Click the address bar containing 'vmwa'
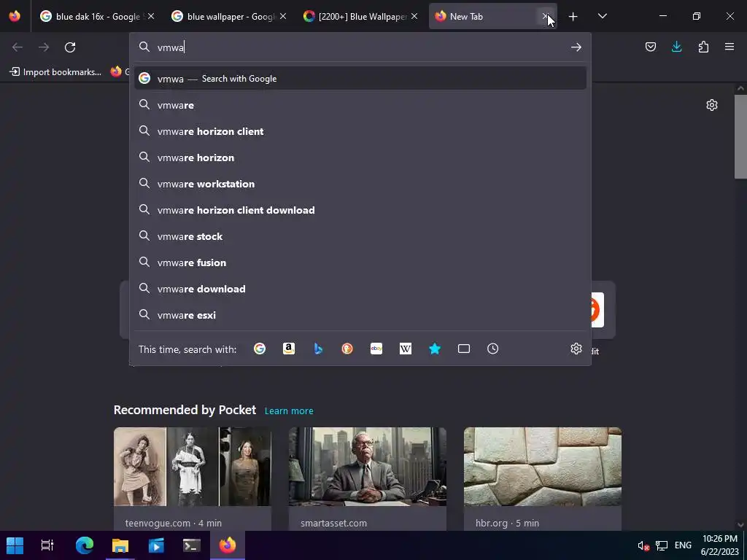The height and width of the screenshot is (560, 747). pos(360,47)
